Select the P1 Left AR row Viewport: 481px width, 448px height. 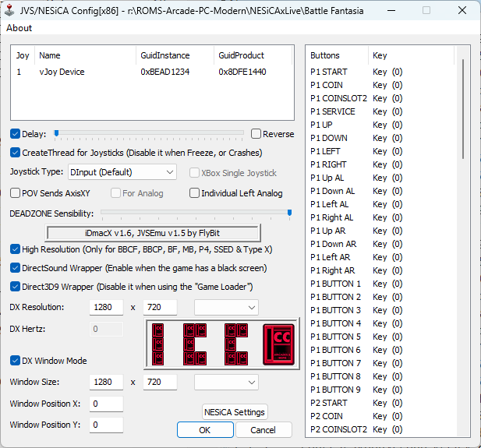380,257
